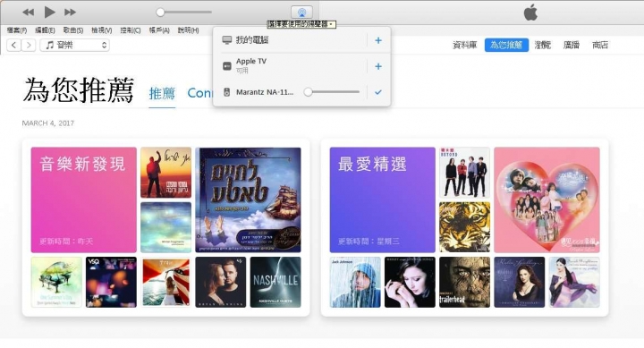Open the Trailerhead album cover
The image size is (644, 348).
[464, 283]
